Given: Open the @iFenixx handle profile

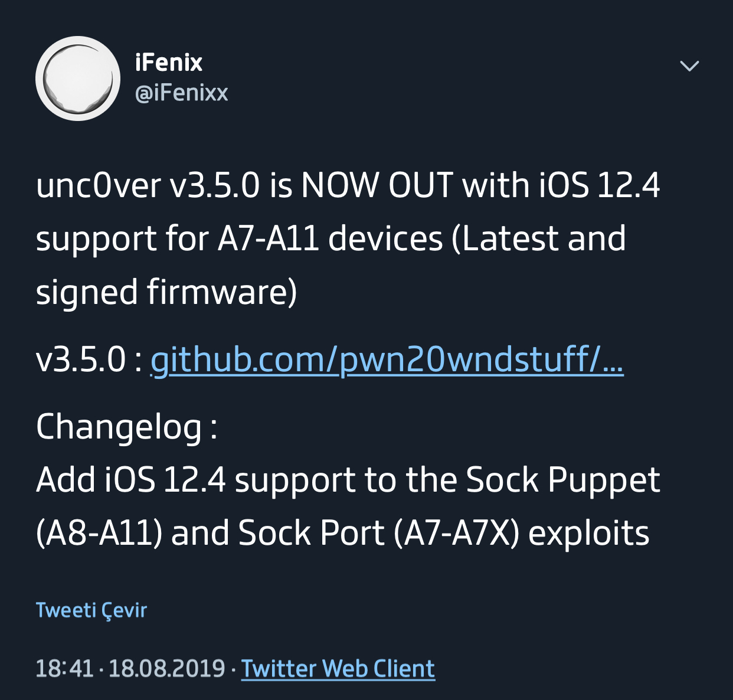Looking at the screenshot, I should [182, 93].
